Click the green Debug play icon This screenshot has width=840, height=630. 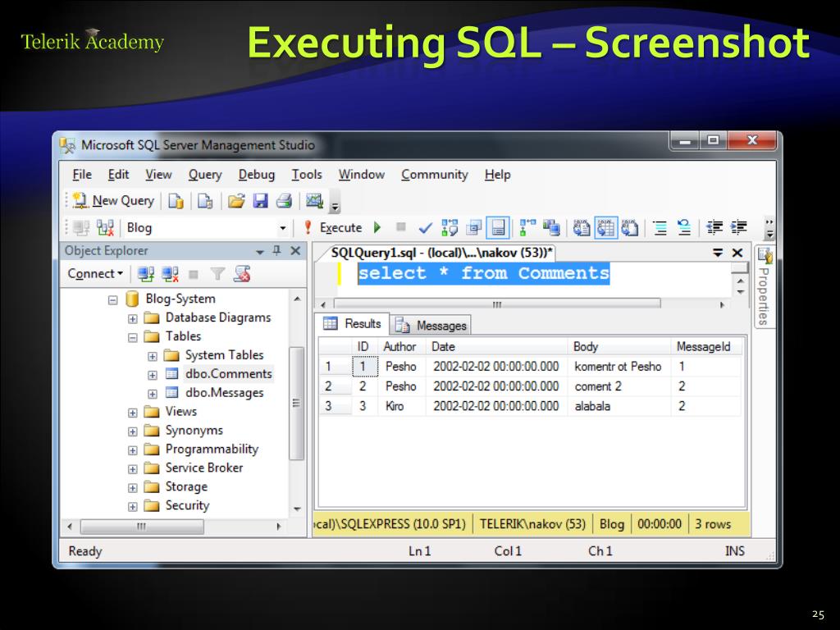click(377, 228)
